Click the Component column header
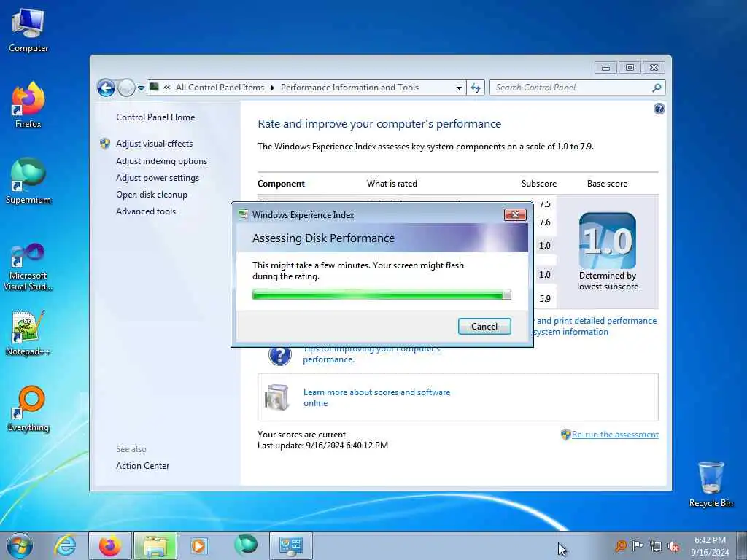This screenshot has height=560, width=747. (x=281, y=184)
